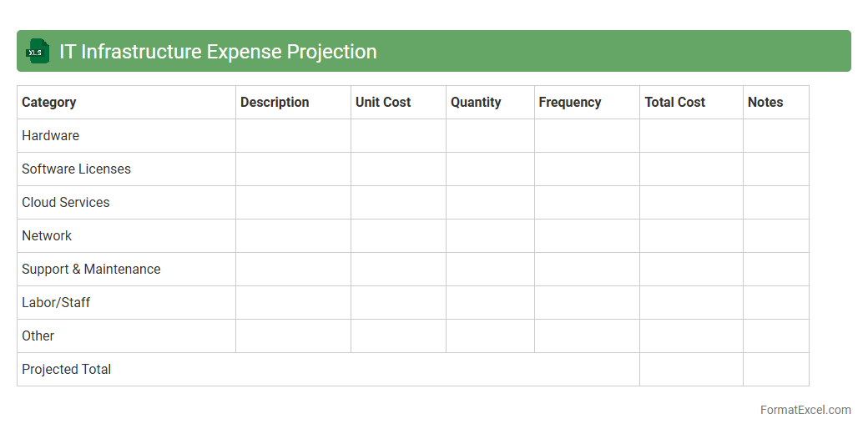Select the Category column header

click(49, 103)
